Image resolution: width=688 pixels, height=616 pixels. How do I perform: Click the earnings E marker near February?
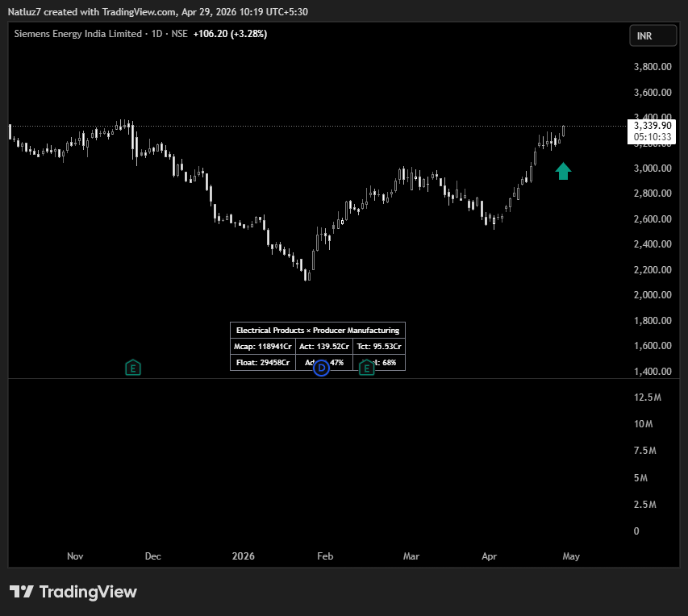click(367, 368)
